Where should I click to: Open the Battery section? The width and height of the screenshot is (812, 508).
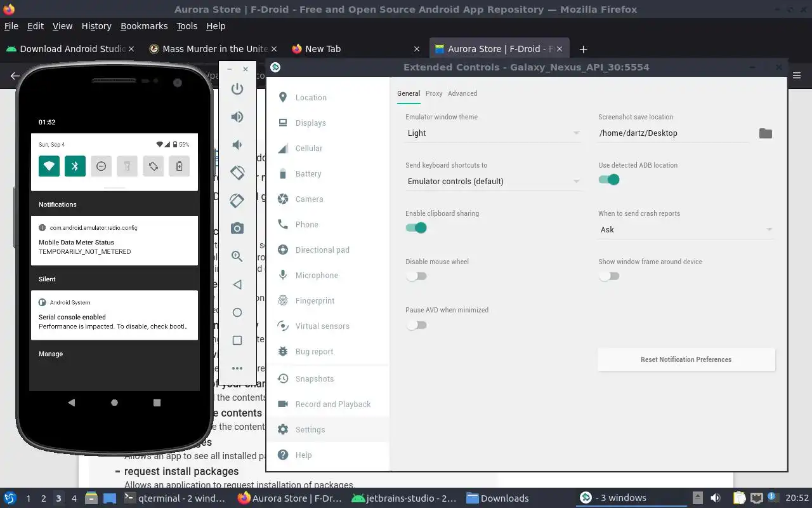(327, 174)
